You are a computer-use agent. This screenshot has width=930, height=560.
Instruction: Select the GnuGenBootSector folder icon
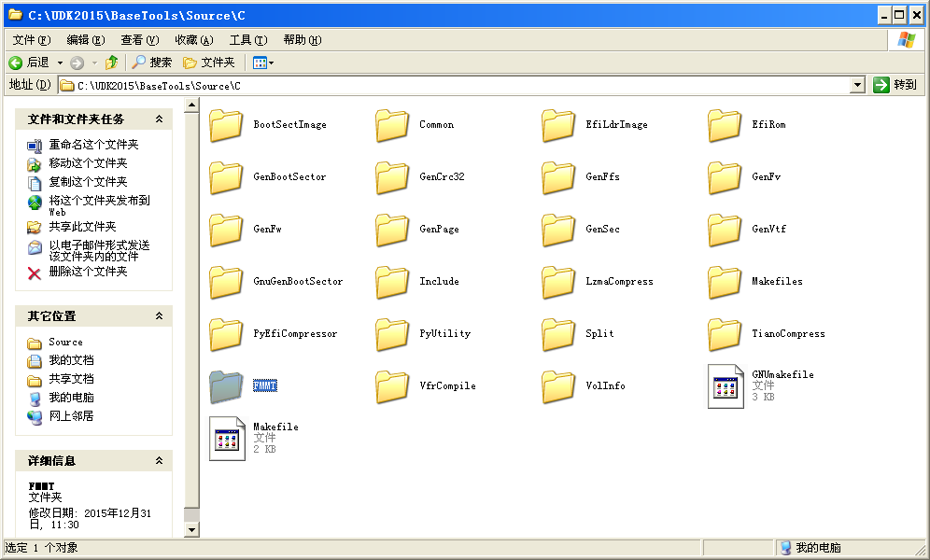(x=226, y=282)
